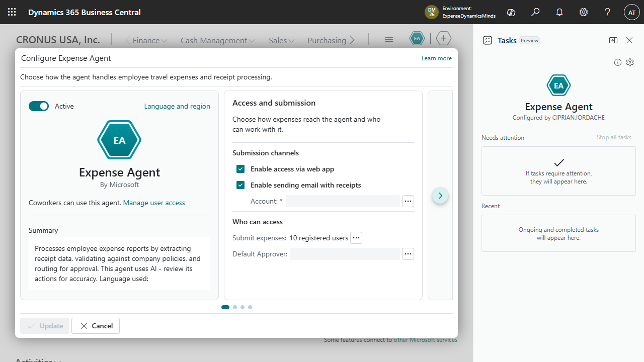Jump to third page indicator dot
Image resolution: width=644 pixels, height=362 pixels.
[243, 307]
